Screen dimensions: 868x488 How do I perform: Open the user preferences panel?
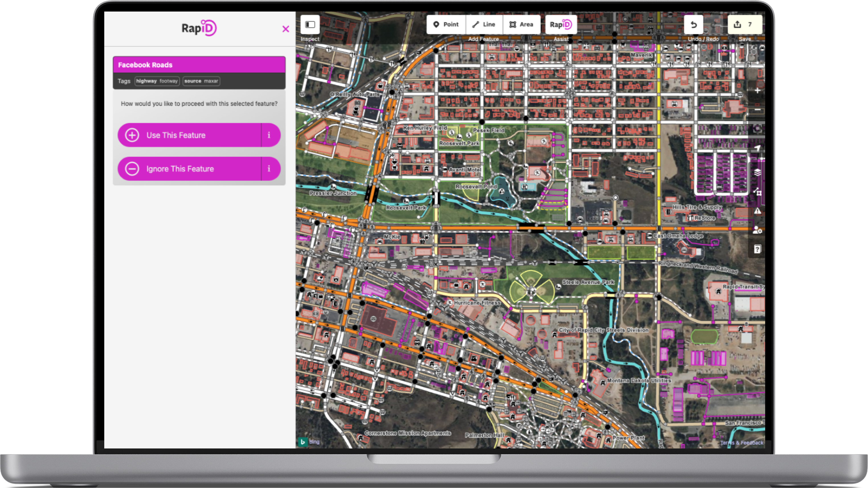click(x=757, y=230)
